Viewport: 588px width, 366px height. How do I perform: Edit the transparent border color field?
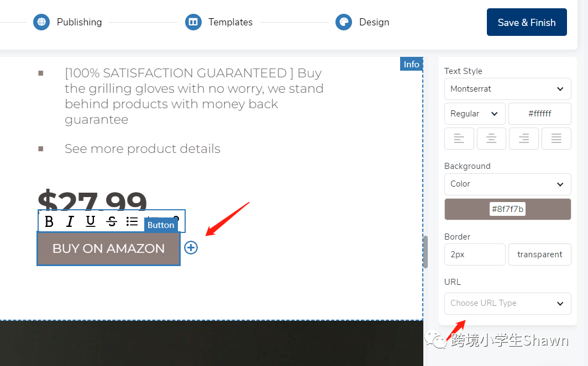[539, 254]
